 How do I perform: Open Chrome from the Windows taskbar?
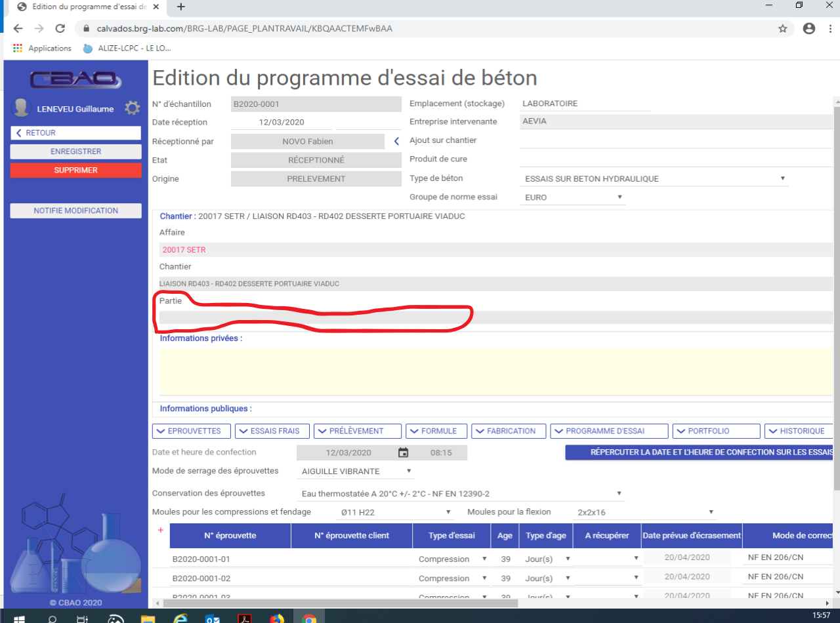click(308, 618)
